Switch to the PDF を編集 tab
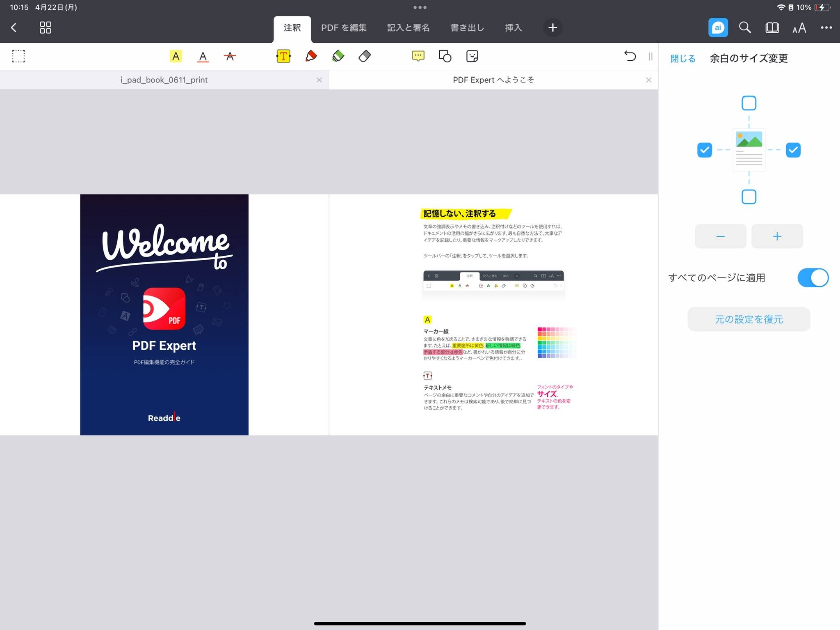 pos(344,28)
